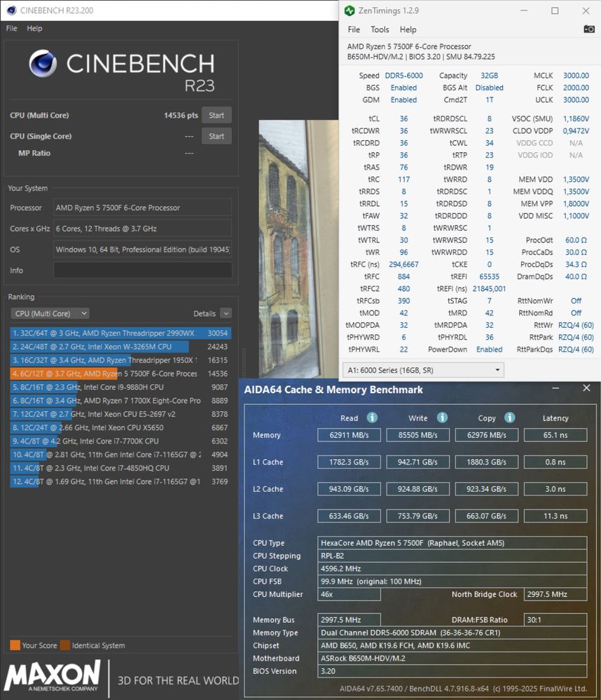Minimize the AIDA64 benchmark window
Image resolution: width=601 pixels, height=700 pixels.
click(x=555, y=388)
